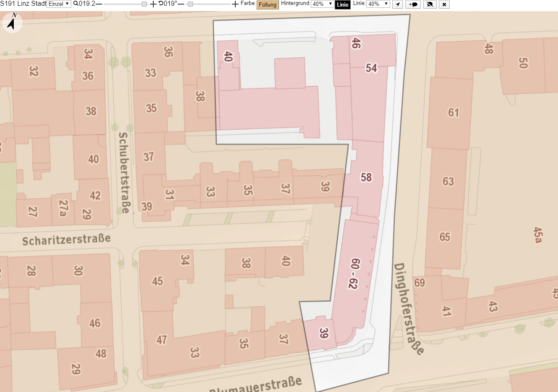The width and height of the screenshot is (558, 392).
Task: Toggle the crossed-out eye hide button
Action: [430, 5]
